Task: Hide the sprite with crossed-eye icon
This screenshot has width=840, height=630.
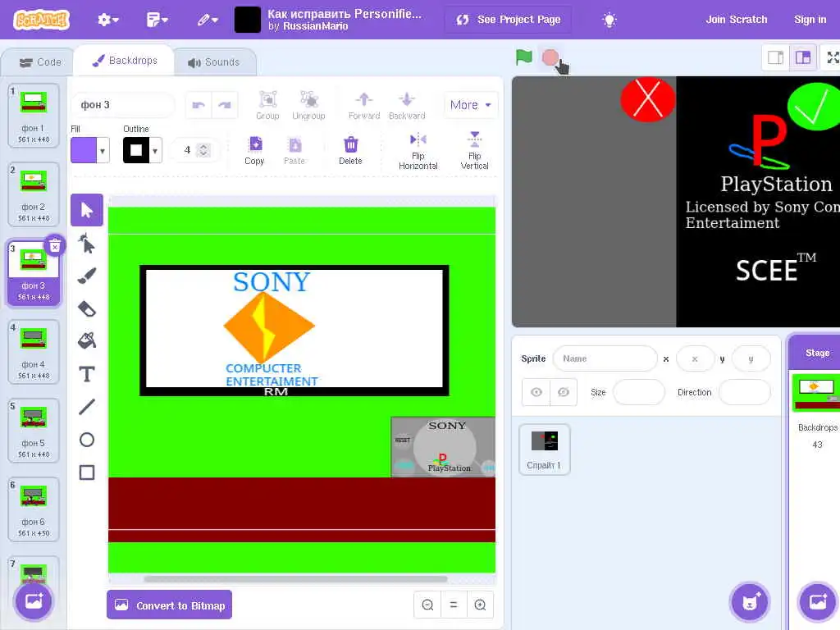Action: click(x=564, y=392)
